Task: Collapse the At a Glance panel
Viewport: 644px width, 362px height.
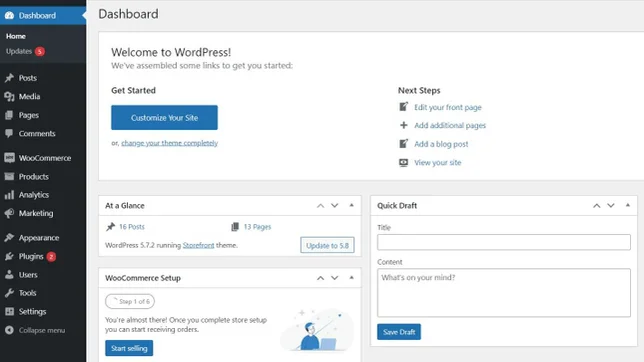Action: 352,205
